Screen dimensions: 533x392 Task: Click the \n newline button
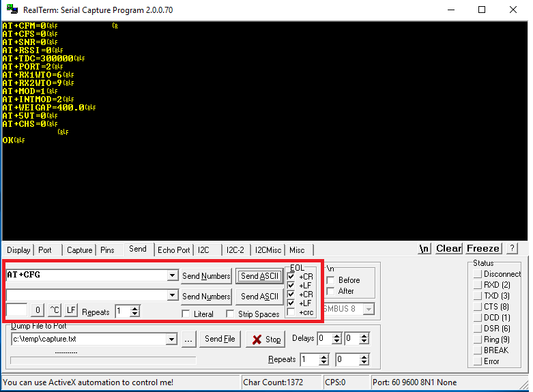click(x=424, y=249)
